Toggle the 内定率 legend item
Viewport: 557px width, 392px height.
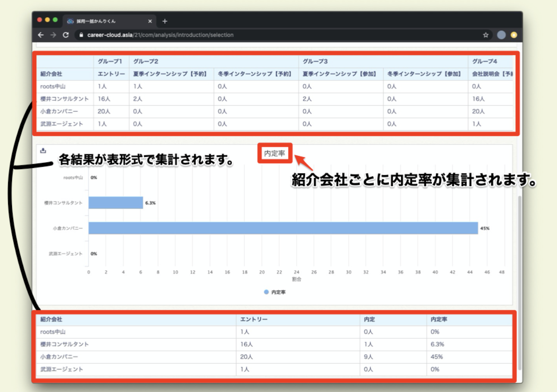[275, 292]
